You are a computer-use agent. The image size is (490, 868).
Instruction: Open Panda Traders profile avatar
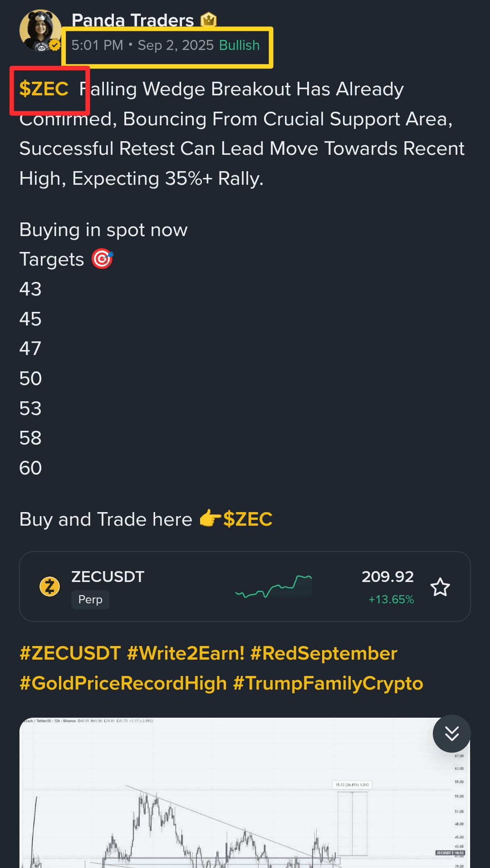pos(40,30)
